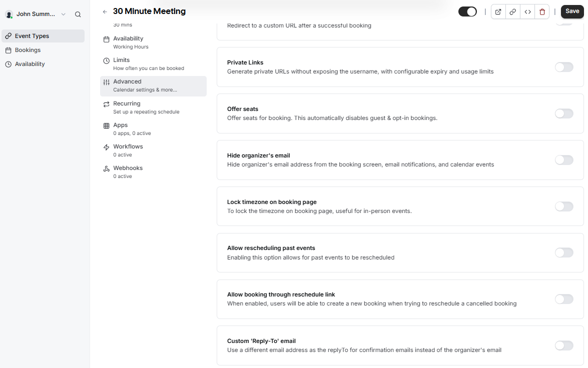
Task: Click 'Allow booking through reschedule link' heading
Action: click(281, 294)
